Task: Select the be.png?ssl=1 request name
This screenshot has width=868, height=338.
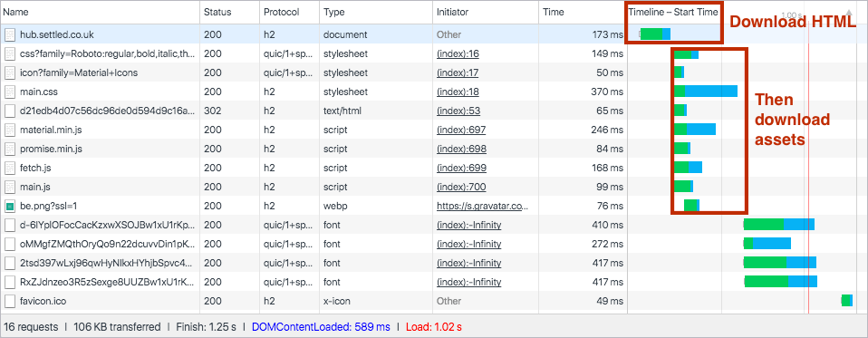Action: tap(49, 206)
